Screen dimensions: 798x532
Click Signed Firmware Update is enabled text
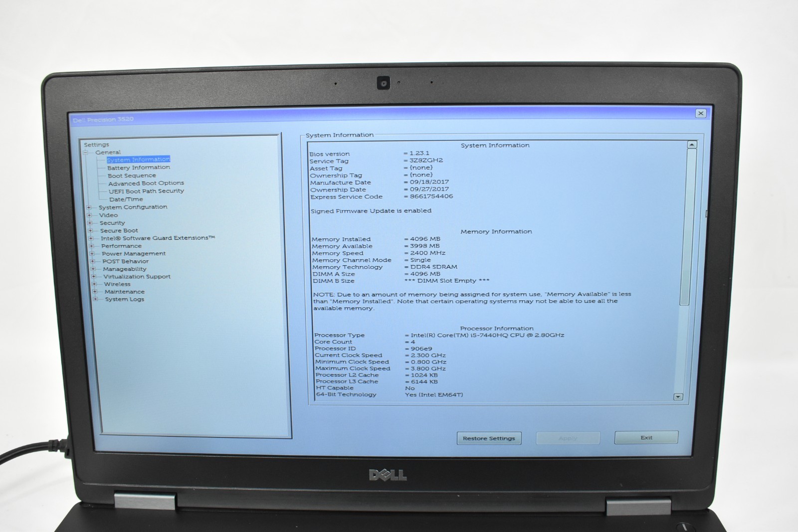coord(371,211)
